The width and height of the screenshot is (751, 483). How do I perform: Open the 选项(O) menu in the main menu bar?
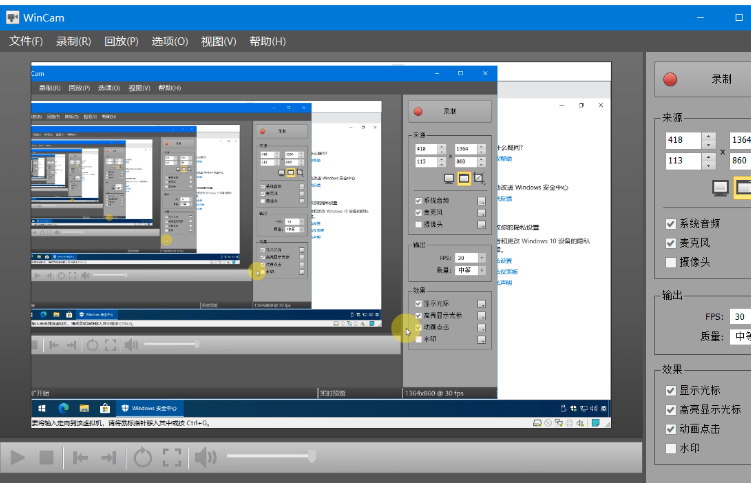pyautogui.click(x=170, y=41)
